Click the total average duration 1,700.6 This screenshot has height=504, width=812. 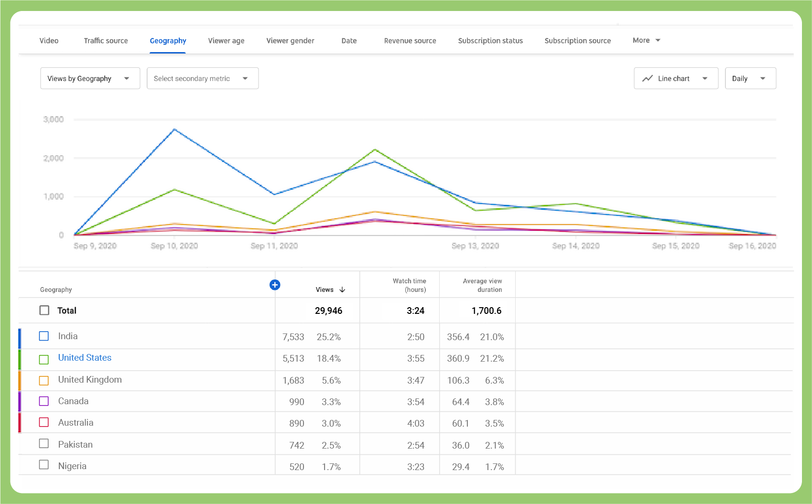pyautogui.click(x=487, y=311)
